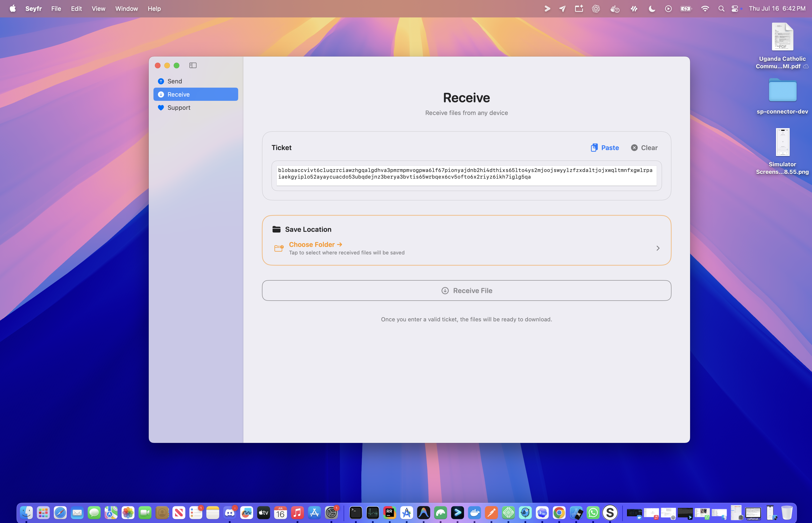The image size is (812, 523).
Task: Open Maps from the dock
Action: 111,512
